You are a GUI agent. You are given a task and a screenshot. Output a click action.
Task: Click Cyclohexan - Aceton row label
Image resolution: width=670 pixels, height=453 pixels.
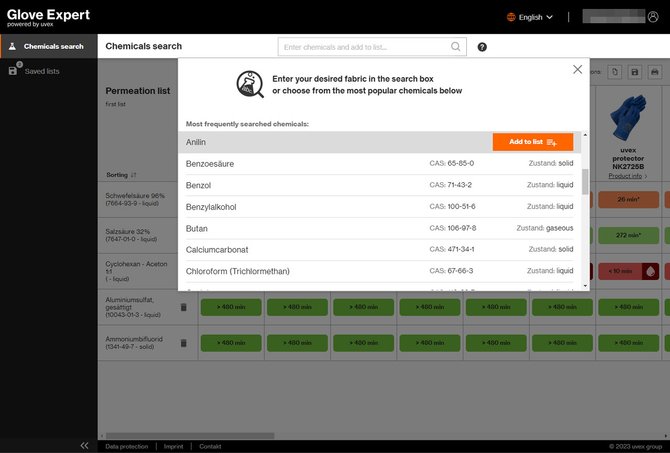click(x=136, y=271)
